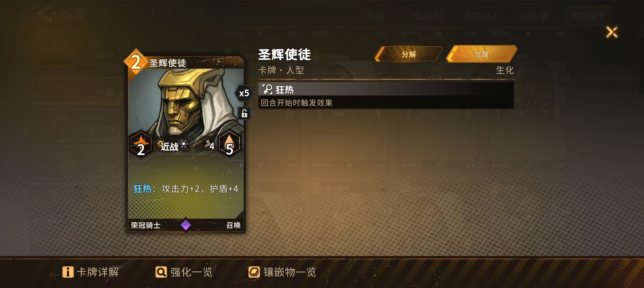Click the 狂热 keyword search icon
The width and height of the screenshot is (644, 288).
click(x=267, y=89)
